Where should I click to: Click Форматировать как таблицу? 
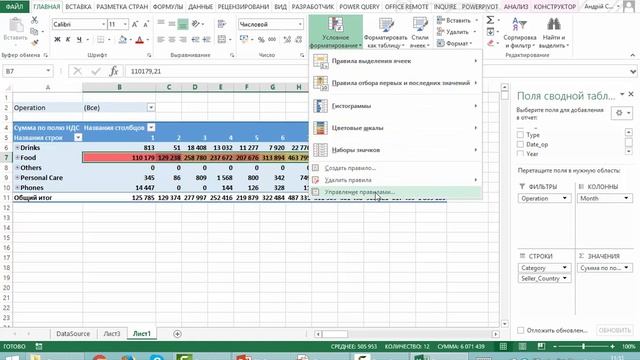(x=385, y=33)
